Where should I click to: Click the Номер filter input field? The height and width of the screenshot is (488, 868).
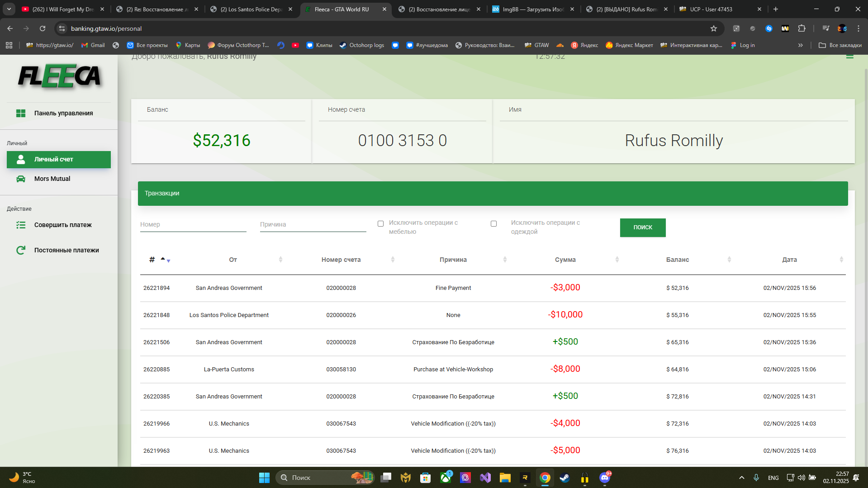pyautogui.click(x=193, y=225)
